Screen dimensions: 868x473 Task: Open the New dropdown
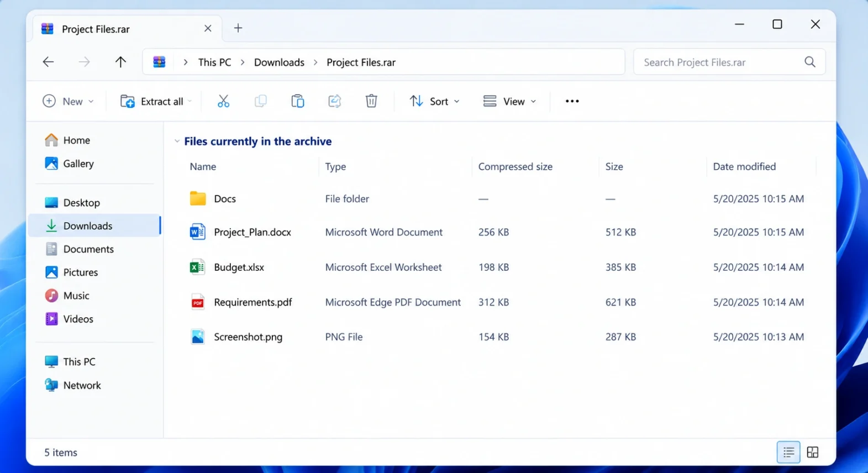[x=68, y=101]
